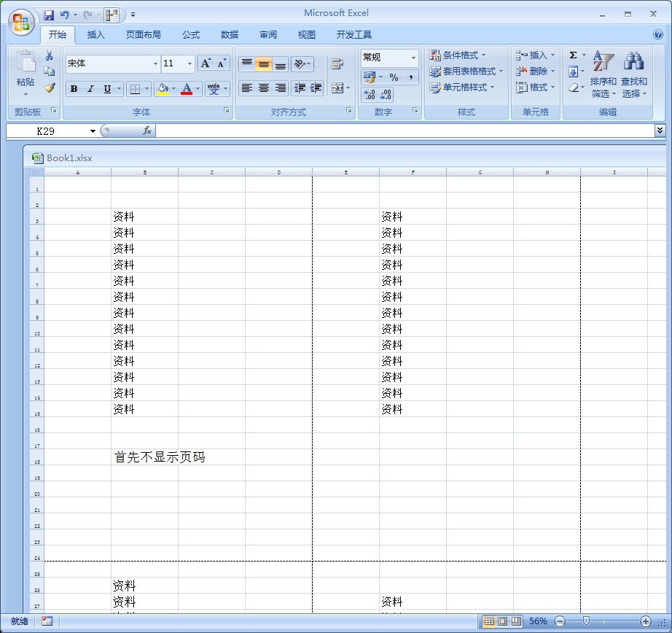Open the Name Box dropdown arrow
This screenshot has height=633, width=672.
tap(93, 131)
